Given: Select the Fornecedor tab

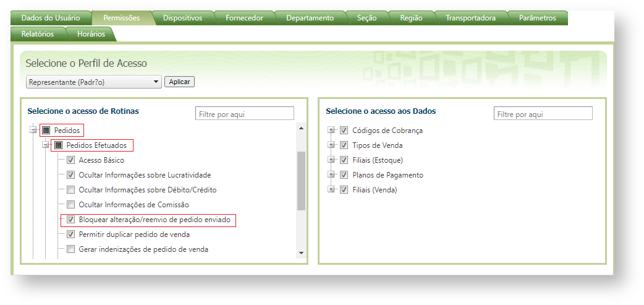Looking at the screenshot, I should [x=244, y=18].
